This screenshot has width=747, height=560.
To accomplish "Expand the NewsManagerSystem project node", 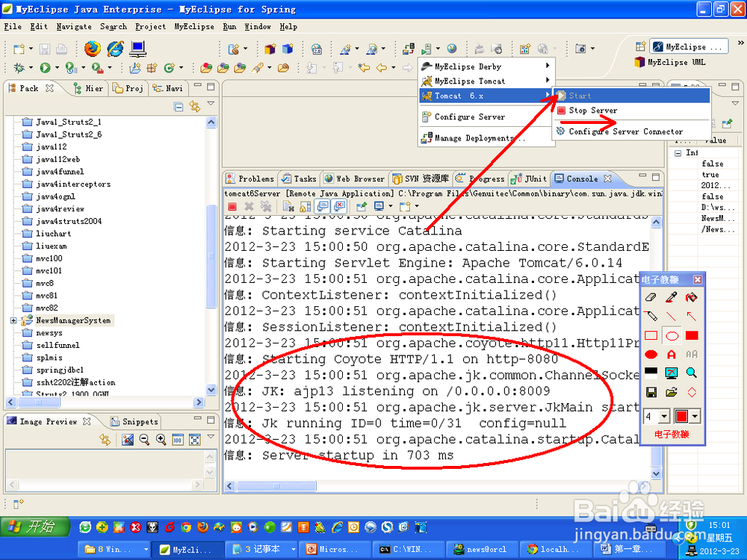I will [x=13, y=320].
